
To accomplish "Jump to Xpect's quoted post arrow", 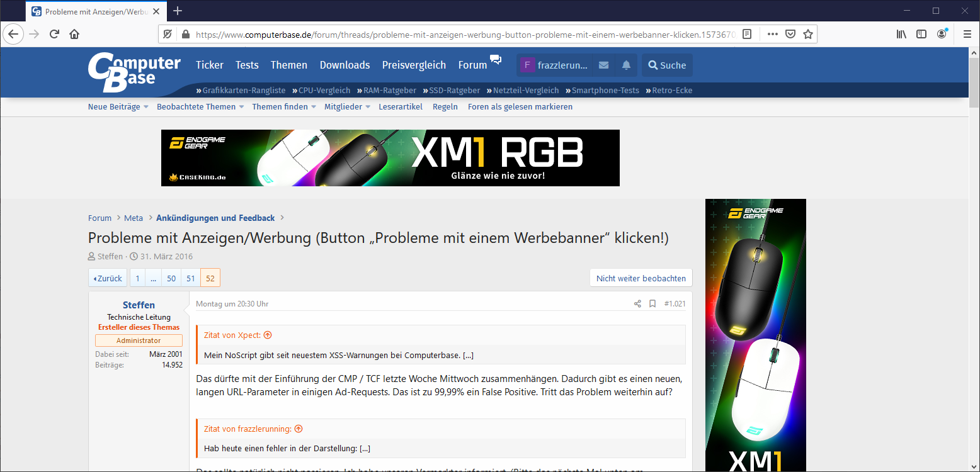I will click(268, 335).
